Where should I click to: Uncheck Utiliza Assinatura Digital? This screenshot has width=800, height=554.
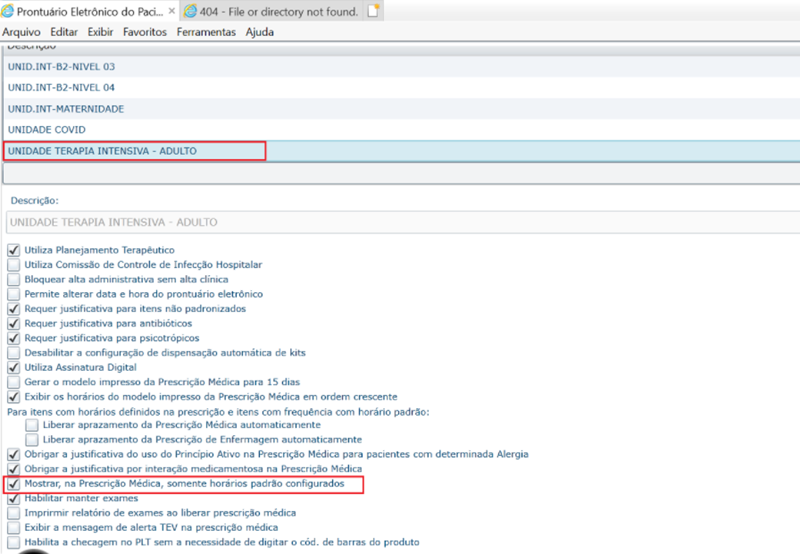pos(14,368)
